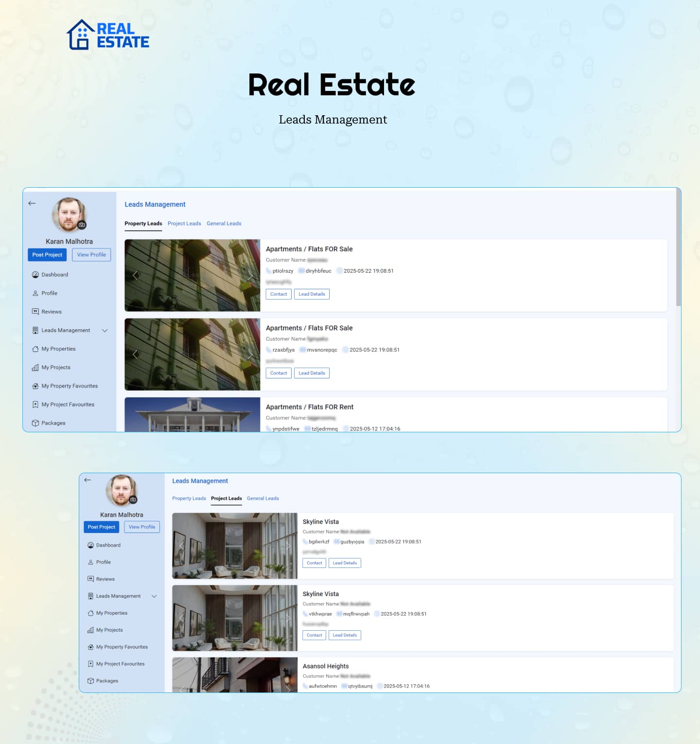The image size is (700, 744).
Task: Switch to Property Leads tab in lower panel
Action: click(x=189, y=498)
